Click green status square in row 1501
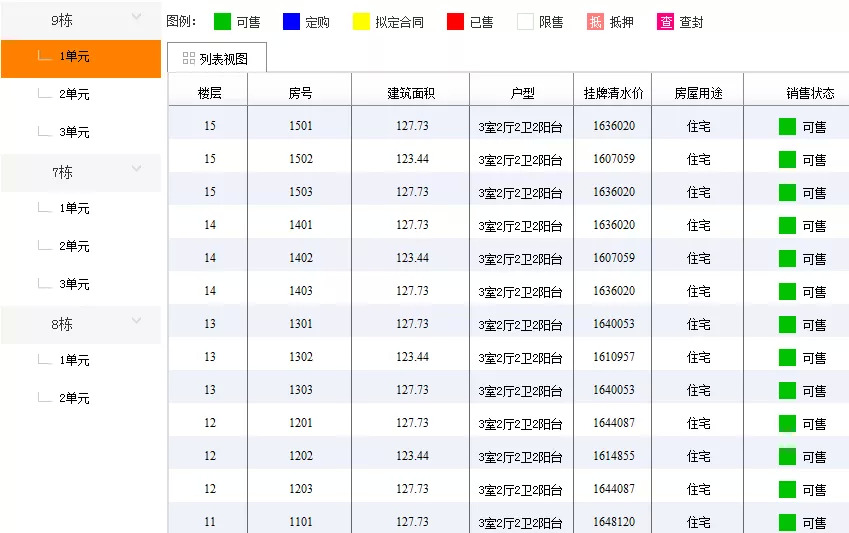The width and height of the screenshot is (849, 533). (787, 126)
